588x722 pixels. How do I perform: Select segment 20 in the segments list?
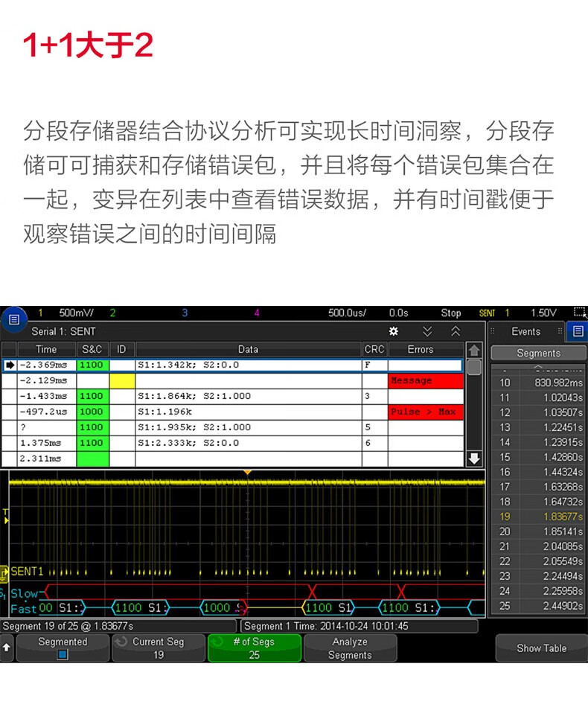537,531
